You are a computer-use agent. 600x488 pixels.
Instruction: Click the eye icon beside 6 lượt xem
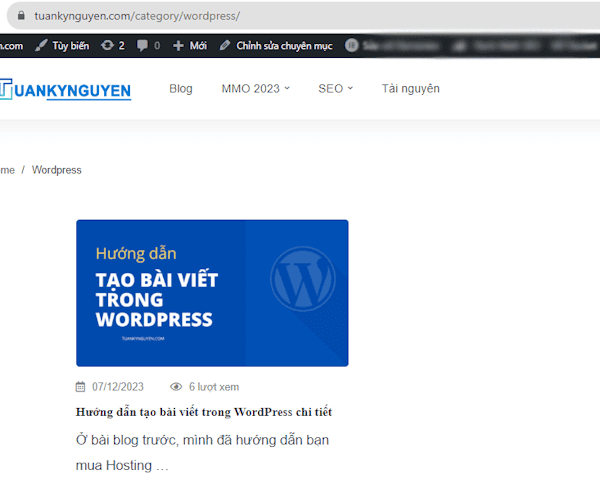pyautogui.click(x=176, y=387)
